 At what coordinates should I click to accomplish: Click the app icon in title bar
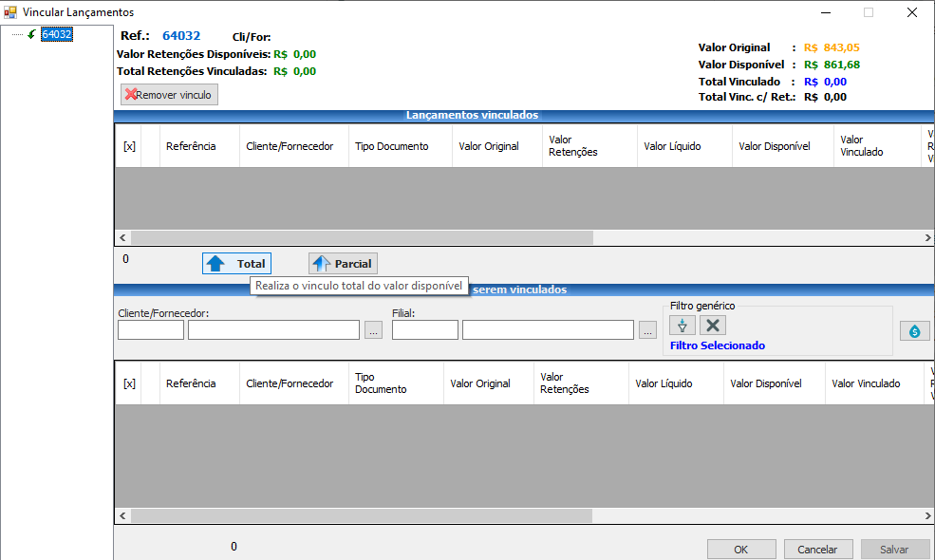10,12
